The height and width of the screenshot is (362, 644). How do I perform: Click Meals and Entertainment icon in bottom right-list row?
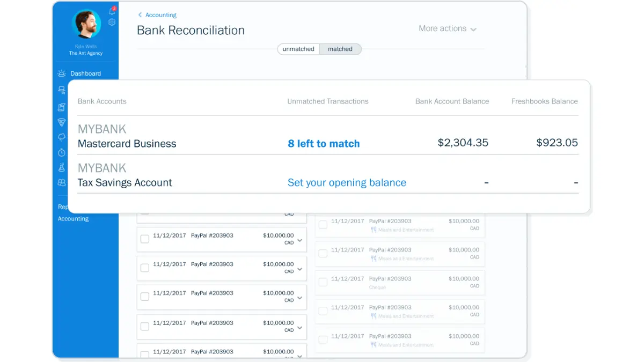click(374, 345)
